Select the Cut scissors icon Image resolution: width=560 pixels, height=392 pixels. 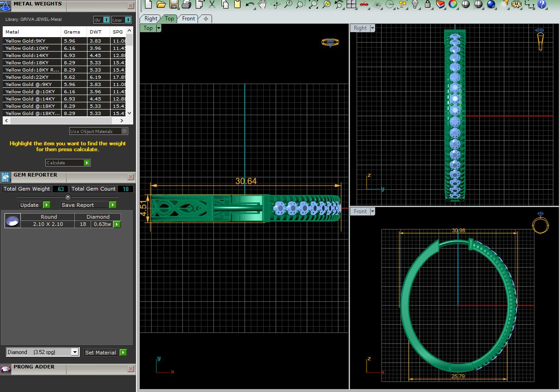[x=212, y=5]
